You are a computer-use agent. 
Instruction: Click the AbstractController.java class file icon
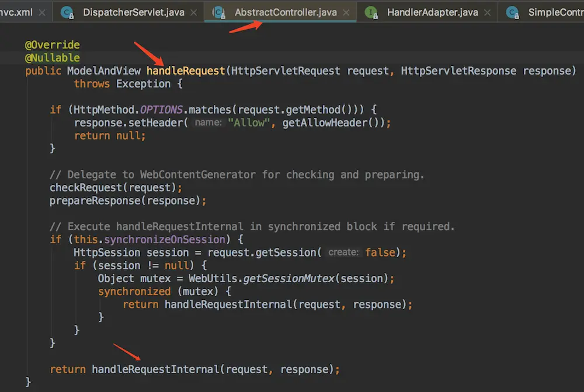[220, 12]
